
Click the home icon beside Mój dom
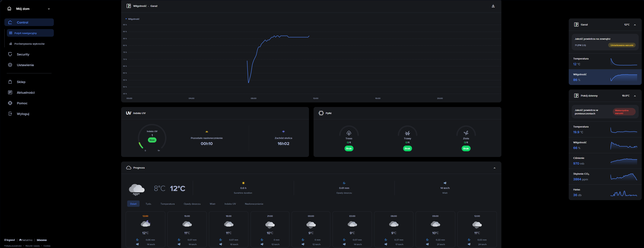click(x=9, y=9)
